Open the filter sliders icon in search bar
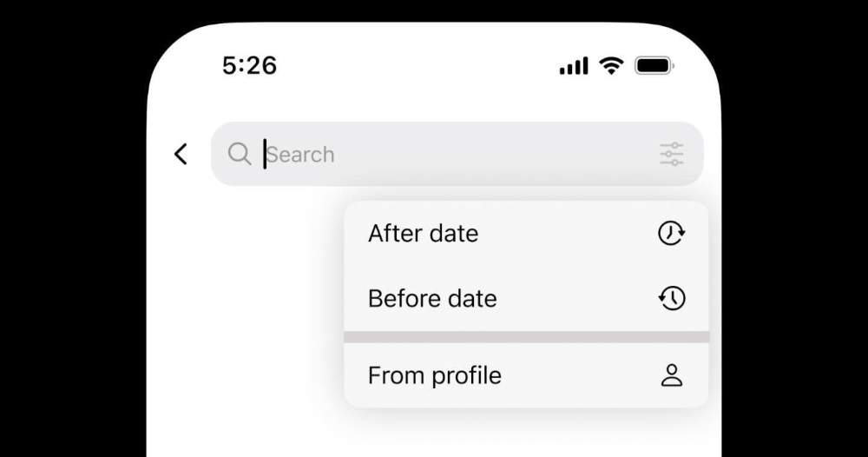Image resolution: width=868 pixels, height=457 pixels. [672, 154]
